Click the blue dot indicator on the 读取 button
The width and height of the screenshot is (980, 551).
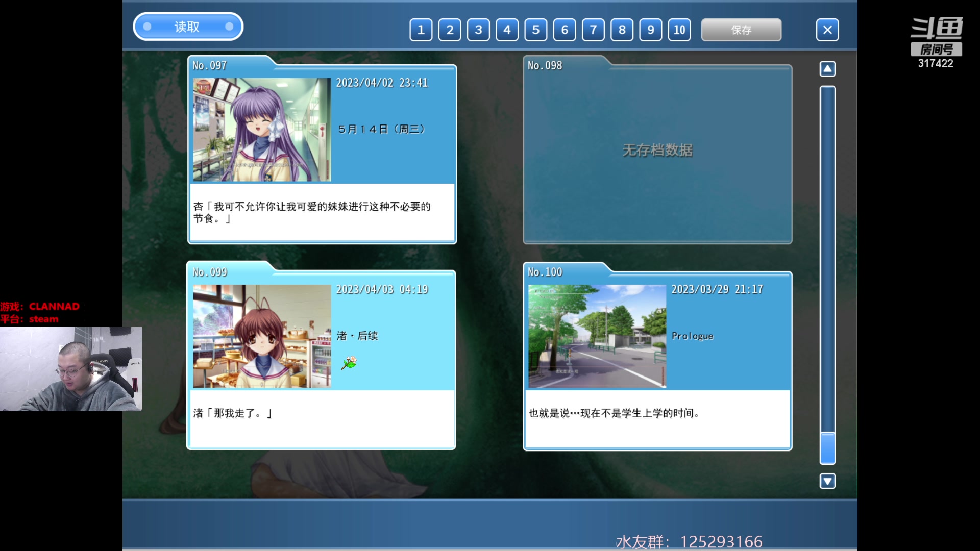point(146,27)
